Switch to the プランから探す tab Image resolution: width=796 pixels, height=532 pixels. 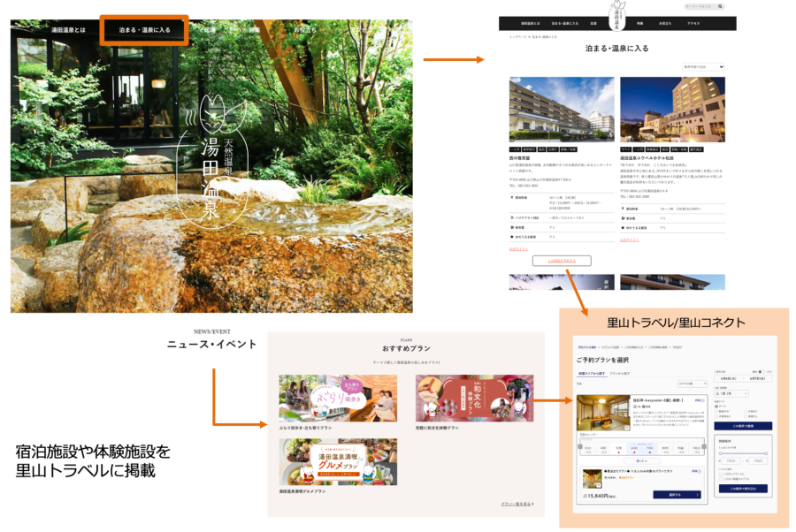point(620,375)
